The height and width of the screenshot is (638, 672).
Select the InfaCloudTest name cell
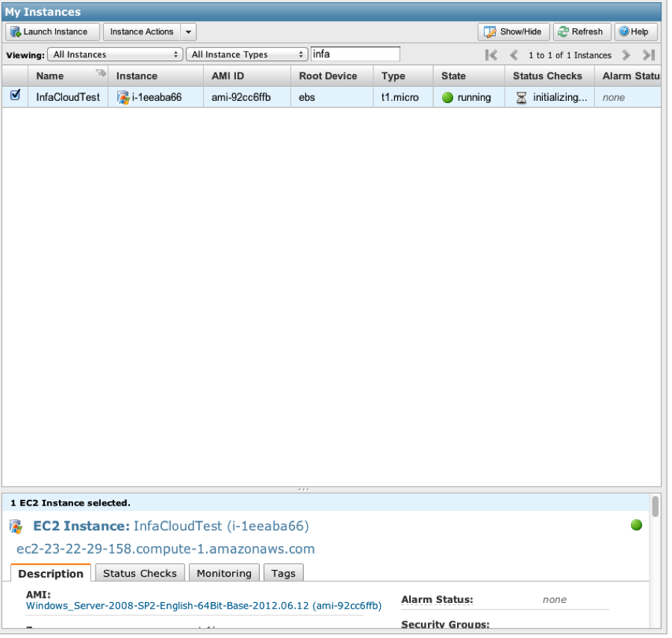coord(68,97)
